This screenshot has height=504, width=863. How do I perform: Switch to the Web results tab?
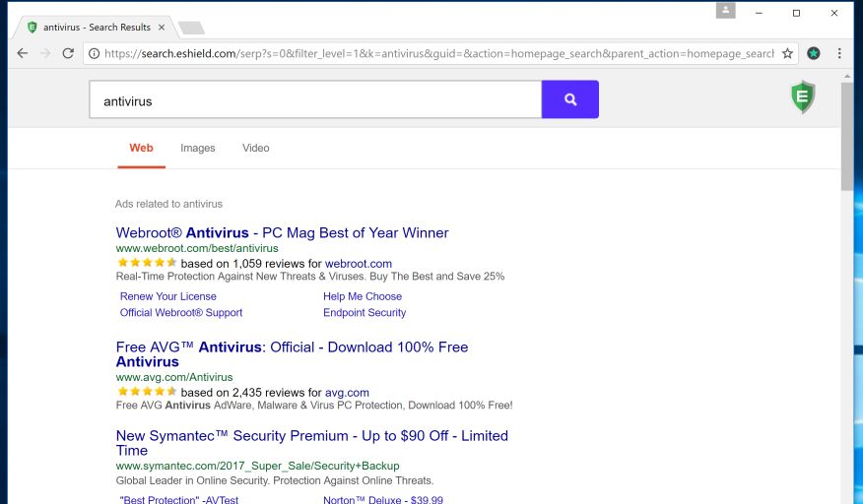[x=142, y=148]
